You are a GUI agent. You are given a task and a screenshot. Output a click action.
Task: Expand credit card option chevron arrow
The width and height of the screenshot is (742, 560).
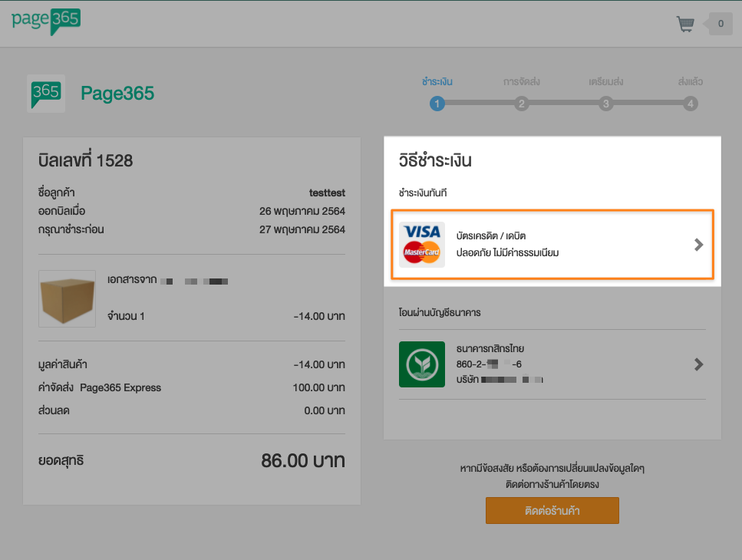698,245
